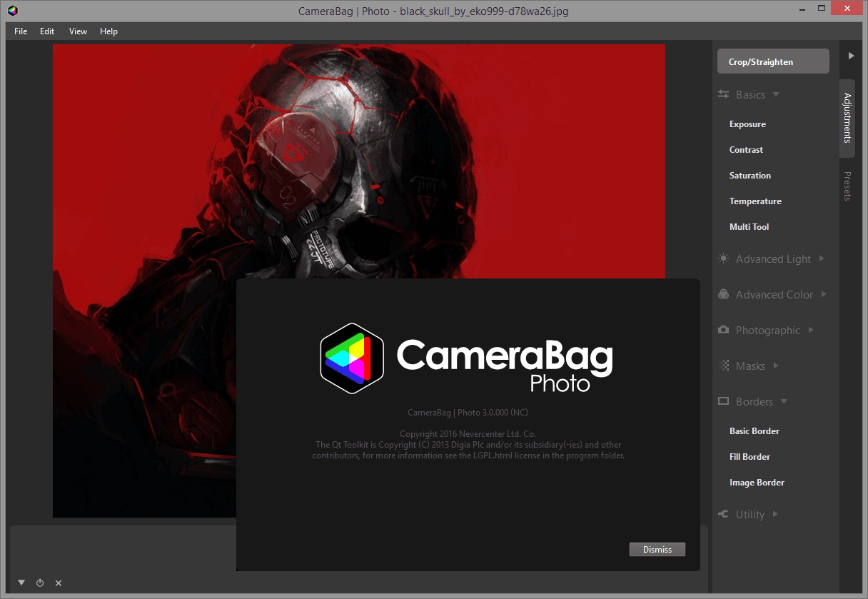Add a Basic Border
This screenshot has width=868, height=599.
point(755,431)
